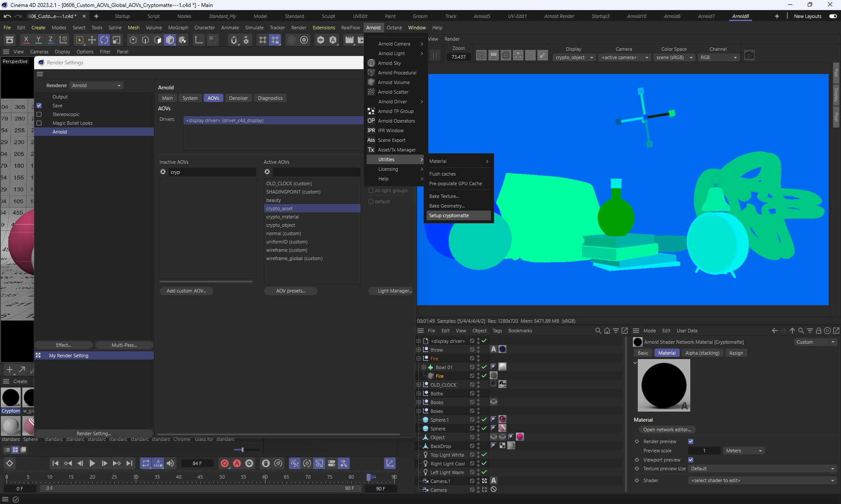Click the Go to start button

(55, 463)
